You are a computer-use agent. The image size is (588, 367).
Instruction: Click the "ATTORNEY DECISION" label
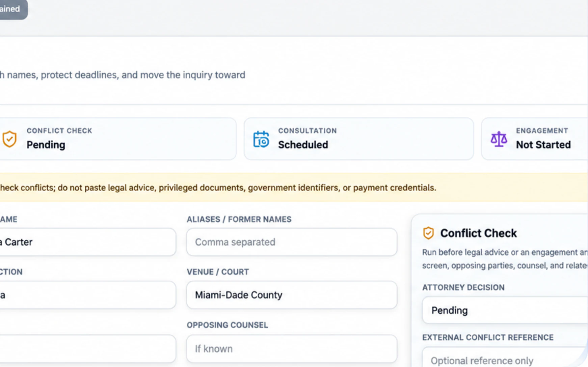463,287
